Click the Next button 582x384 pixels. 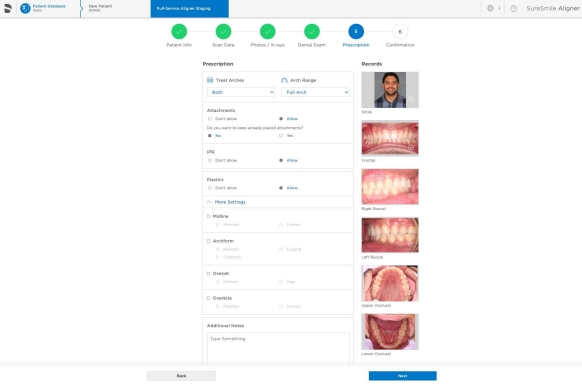point(403,376)
